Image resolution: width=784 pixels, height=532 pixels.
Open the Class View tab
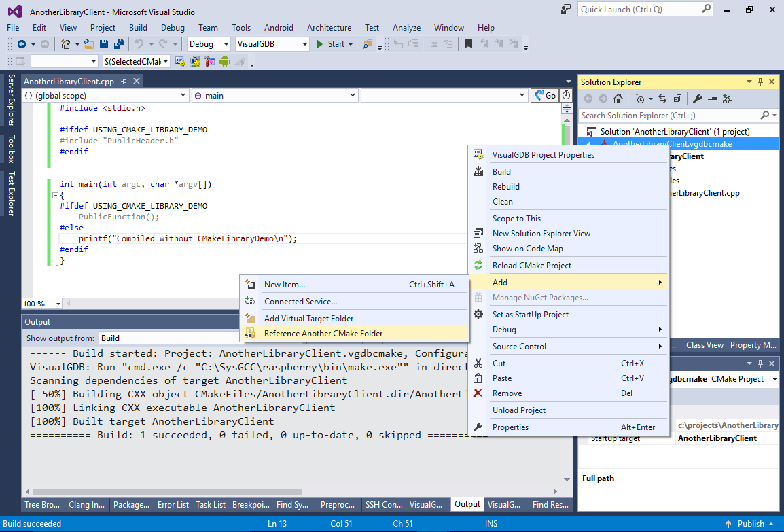pos(705,345)
